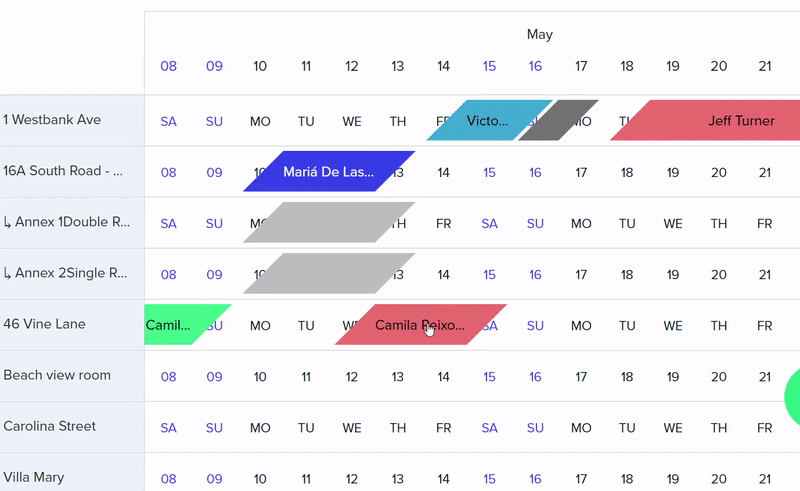Select the Beach view room label
Viewport: 800px width, 491px height.
pyautogui.click(x=57, y=375)
